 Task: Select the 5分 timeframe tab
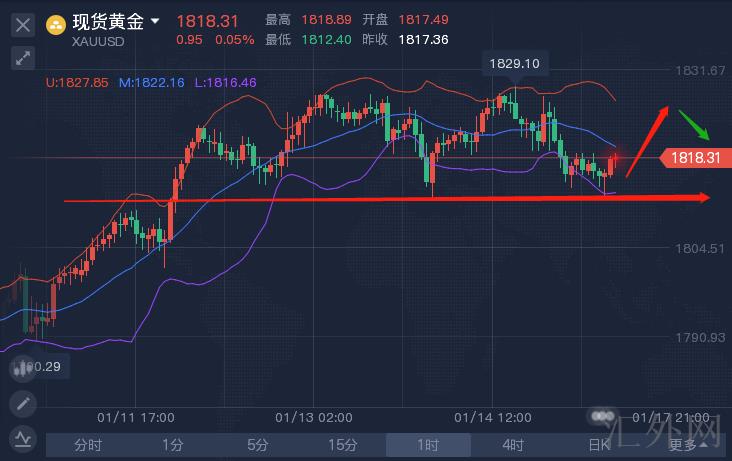258,445
